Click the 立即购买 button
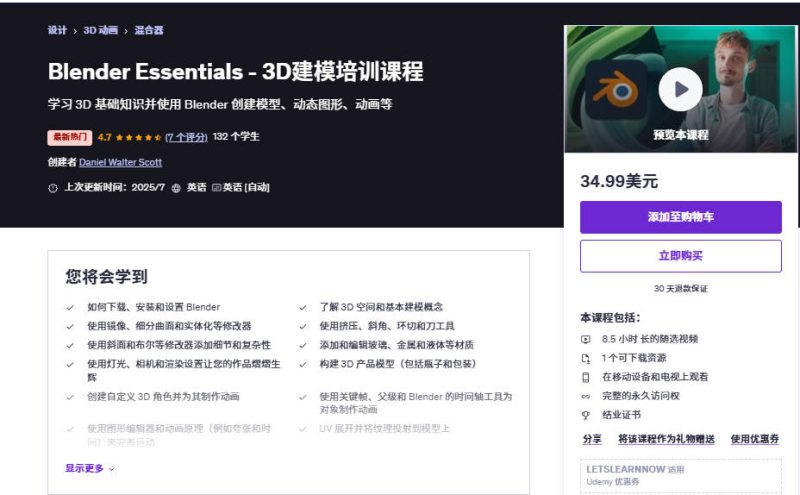Image resolution: width=800 pixels, height=495 pixels. tap(681, 256)
